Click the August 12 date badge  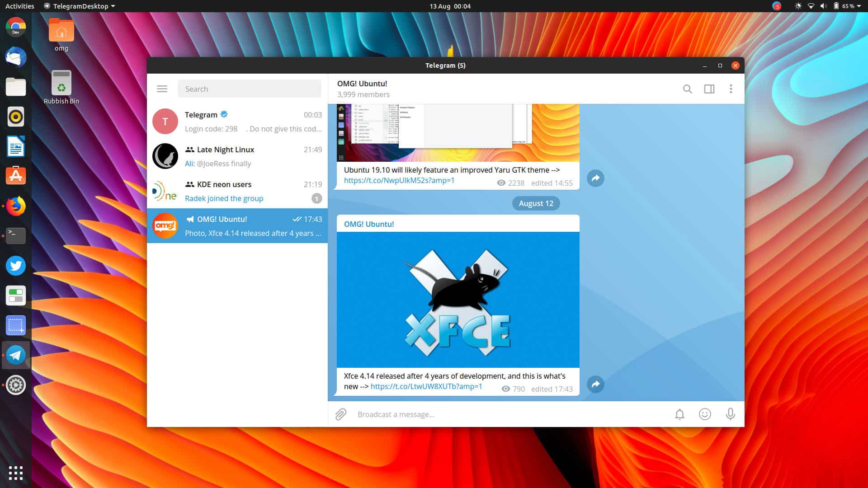click(536, 203)
